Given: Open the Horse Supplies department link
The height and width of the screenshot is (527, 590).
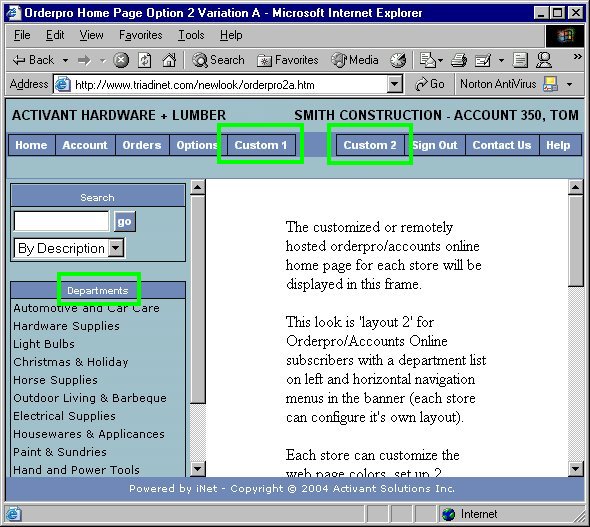Looking at the screenshot, I should 55,380.
